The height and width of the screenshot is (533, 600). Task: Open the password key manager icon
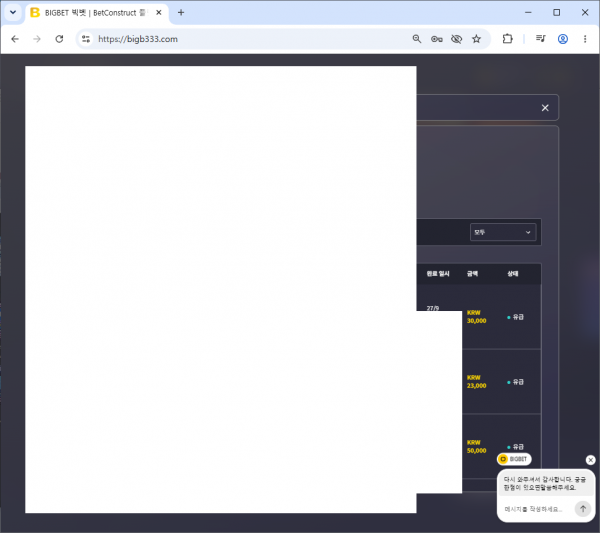(437, 39)
